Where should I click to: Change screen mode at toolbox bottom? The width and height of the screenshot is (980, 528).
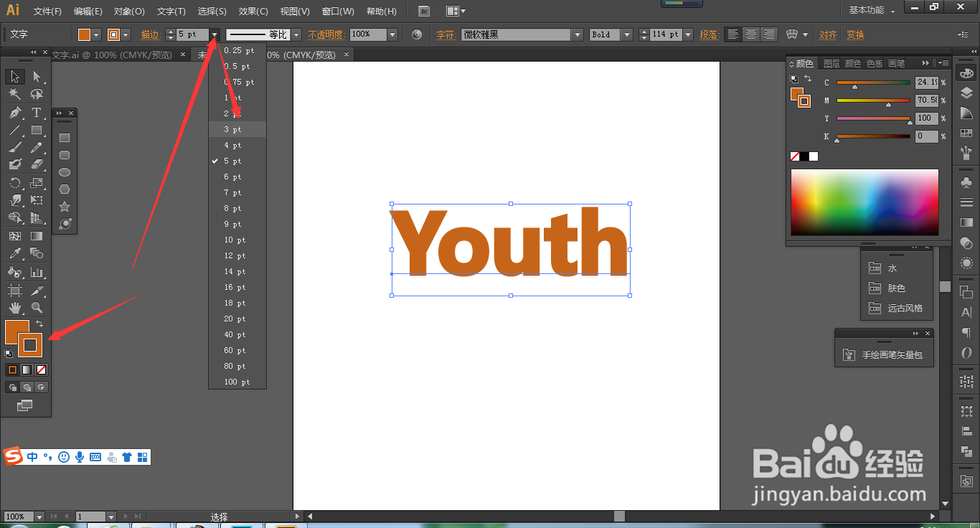coord(24,406)
